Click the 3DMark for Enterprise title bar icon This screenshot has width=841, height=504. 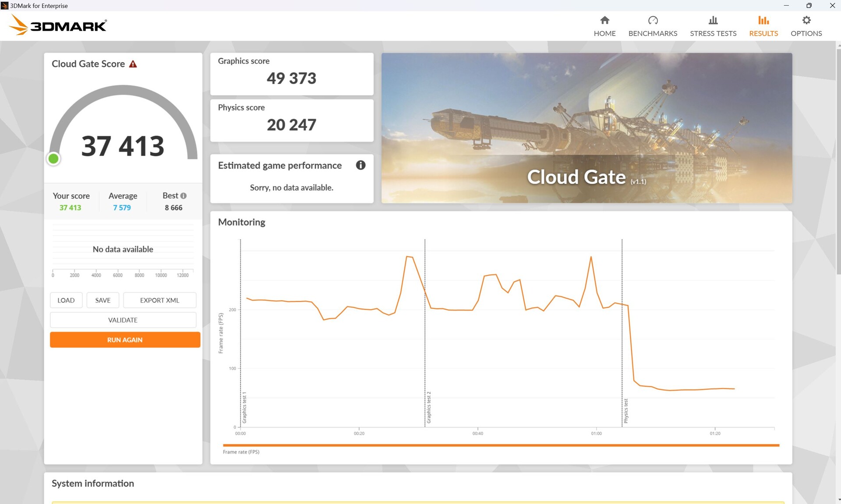pos(4,5)
